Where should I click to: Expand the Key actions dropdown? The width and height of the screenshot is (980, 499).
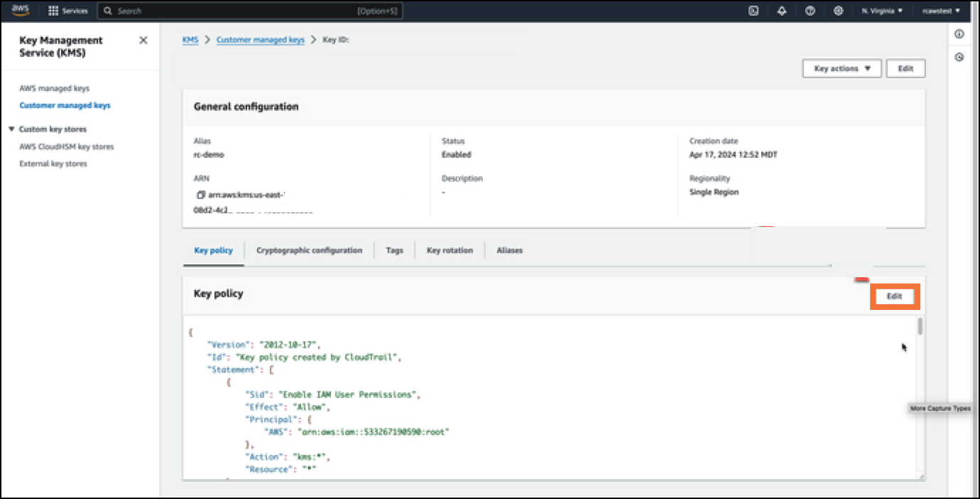click(842, 68)
